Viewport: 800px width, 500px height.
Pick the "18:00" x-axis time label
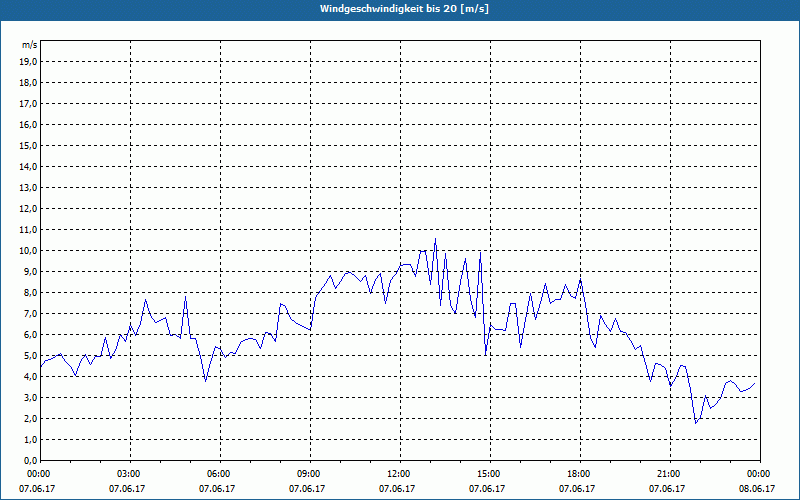580,474
